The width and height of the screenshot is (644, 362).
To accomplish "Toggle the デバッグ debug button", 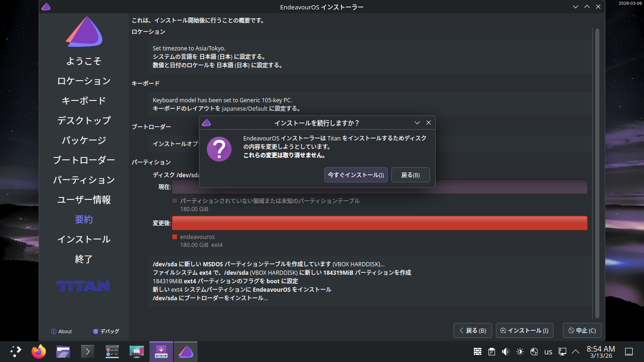I will [x=106, y=331].
